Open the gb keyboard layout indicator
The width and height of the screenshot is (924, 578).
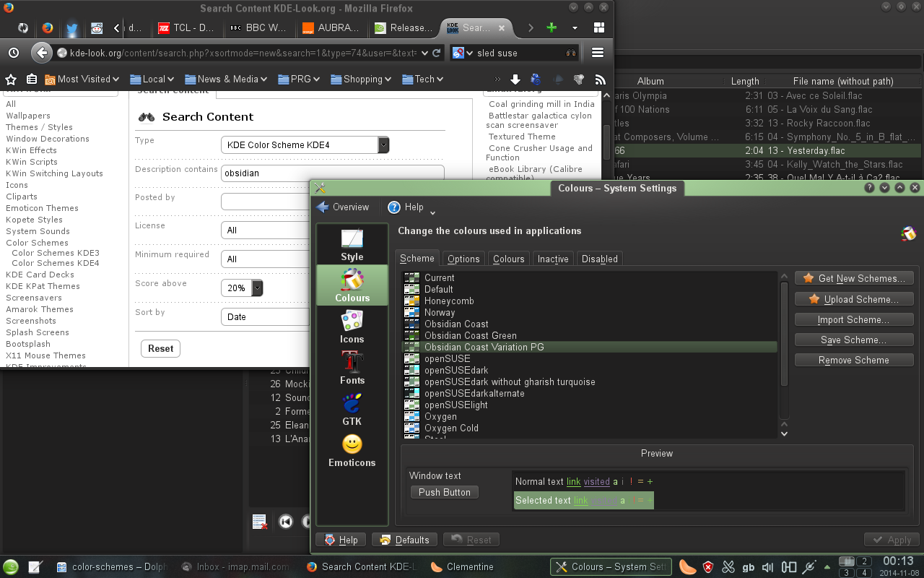(x=749, y=567)
